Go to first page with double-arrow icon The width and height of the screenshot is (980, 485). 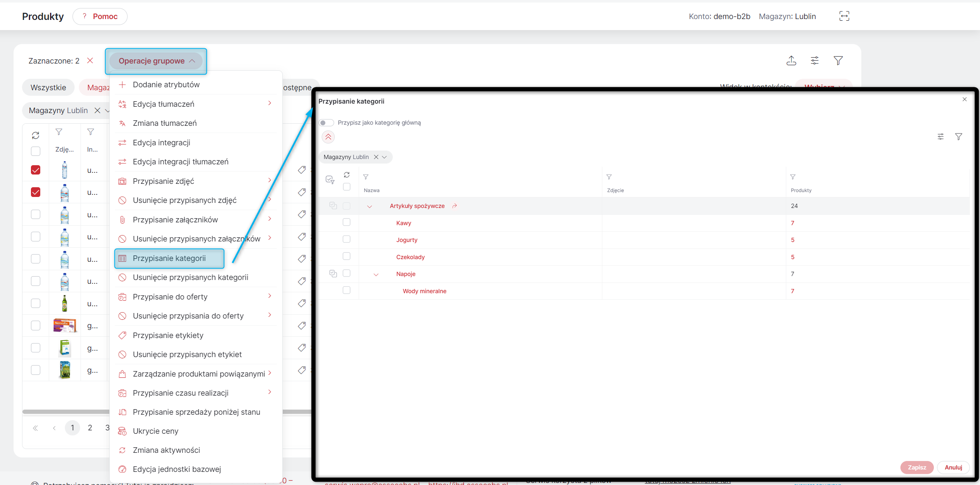tap(36, 428)
